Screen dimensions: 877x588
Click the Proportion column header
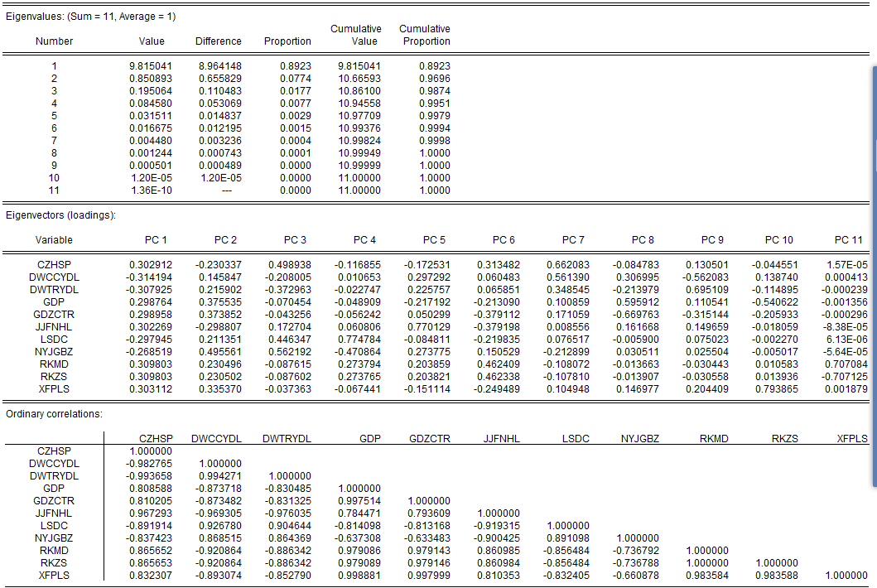[x=287, y=41]
